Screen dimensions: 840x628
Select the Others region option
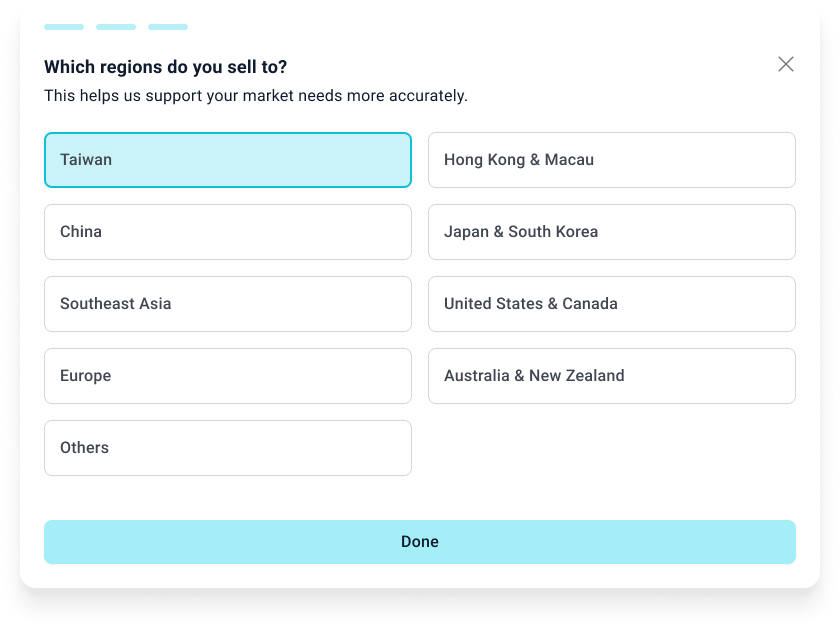pyautogui.click(x=227, y=448)
